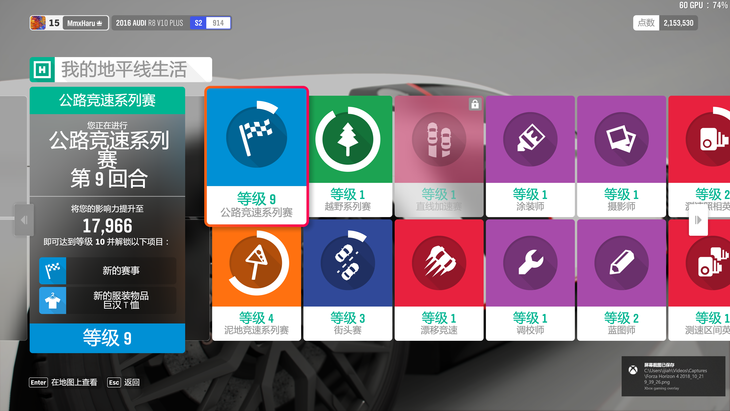Viewport: 730px width, 411px height.
Task: Open the 漂移竞速 drift icon tile
Action: pos(439,280)
